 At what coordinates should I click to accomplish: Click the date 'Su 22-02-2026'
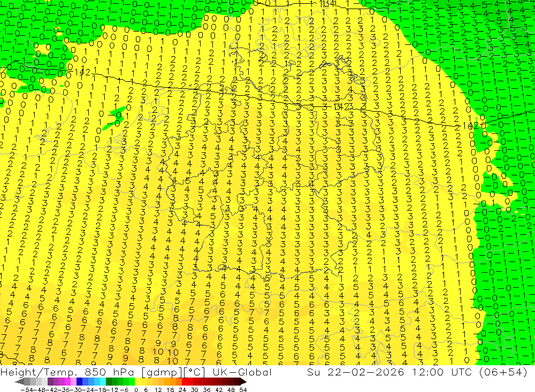click(355, 372)
